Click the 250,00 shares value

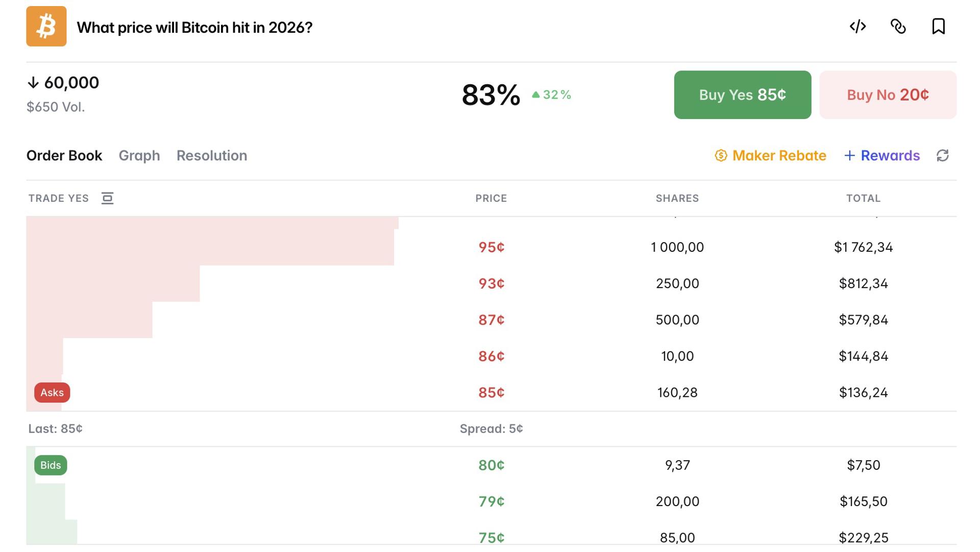[677, 283]
